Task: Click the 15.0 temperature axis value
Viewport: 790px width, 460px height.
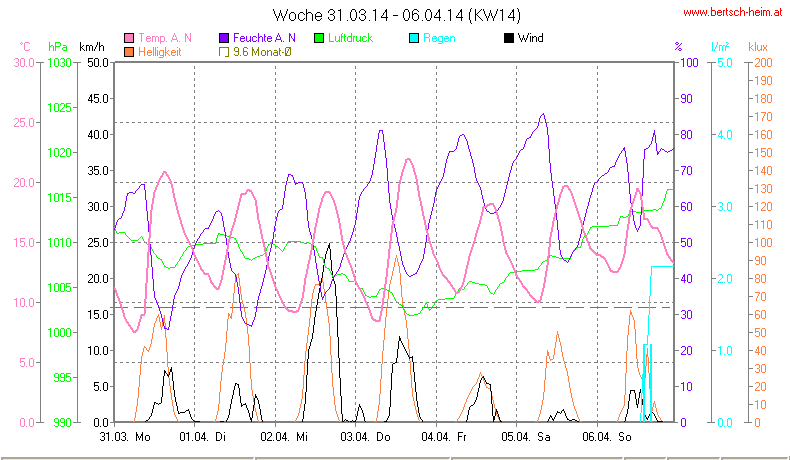Action: (24, 242)
